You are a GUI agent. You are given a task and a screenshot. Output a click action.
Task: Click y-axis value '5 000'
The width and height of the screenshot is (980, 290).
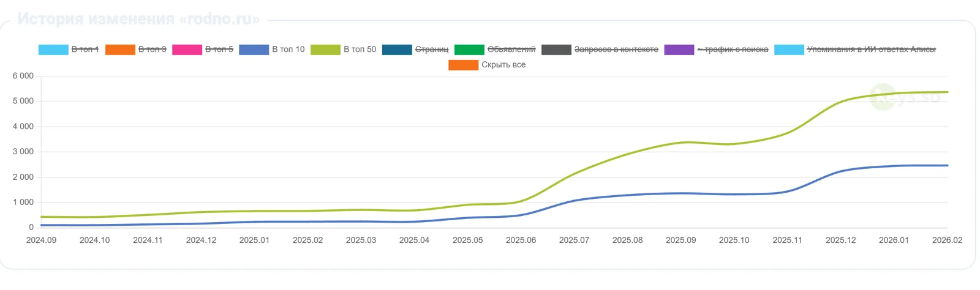point(23,101)
